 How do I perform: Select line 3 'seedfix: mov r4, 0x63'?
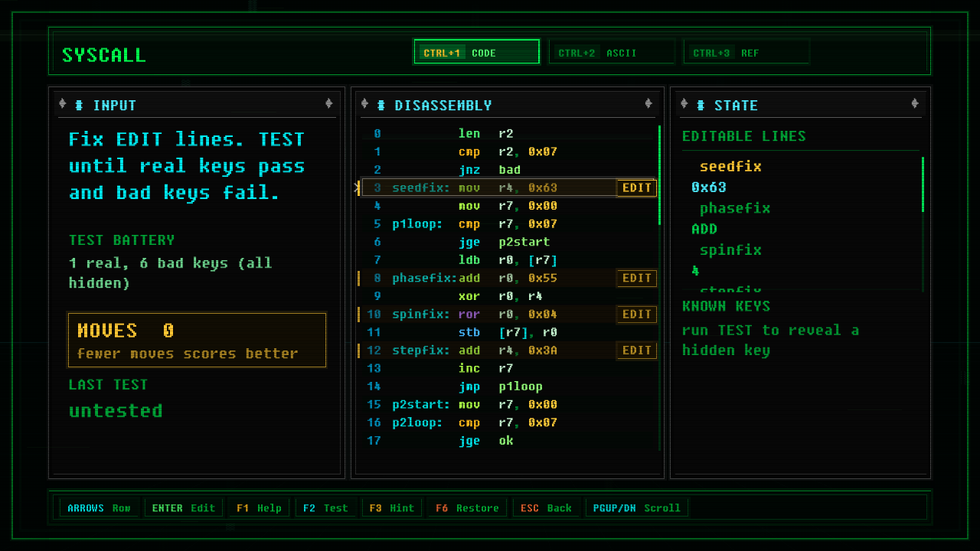pos(508,187)
